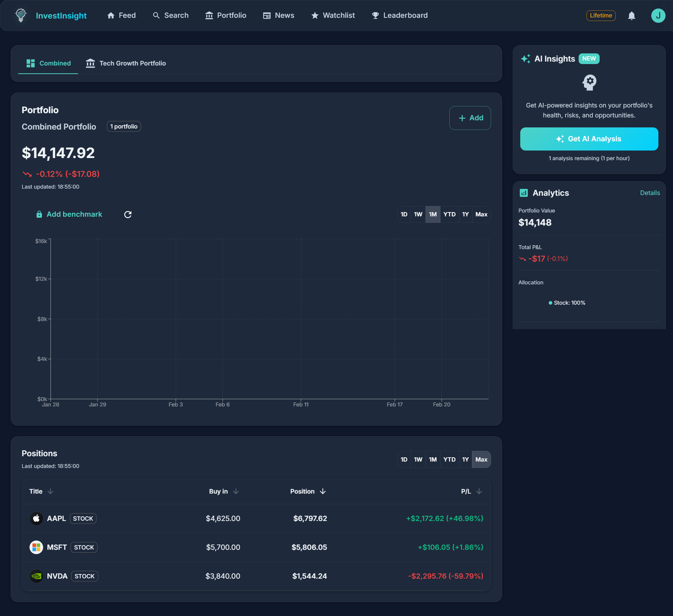Switch chart range to YTD
The height and width of the screenshot is (616, 673).
449,215
